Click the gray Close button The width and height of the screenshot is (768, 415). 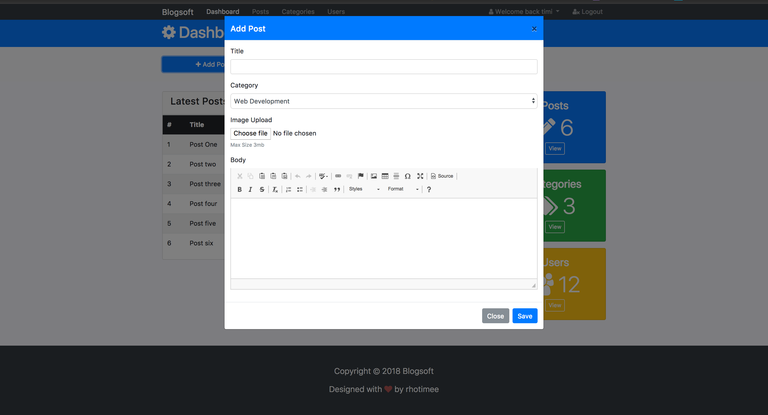pos(495,316)
